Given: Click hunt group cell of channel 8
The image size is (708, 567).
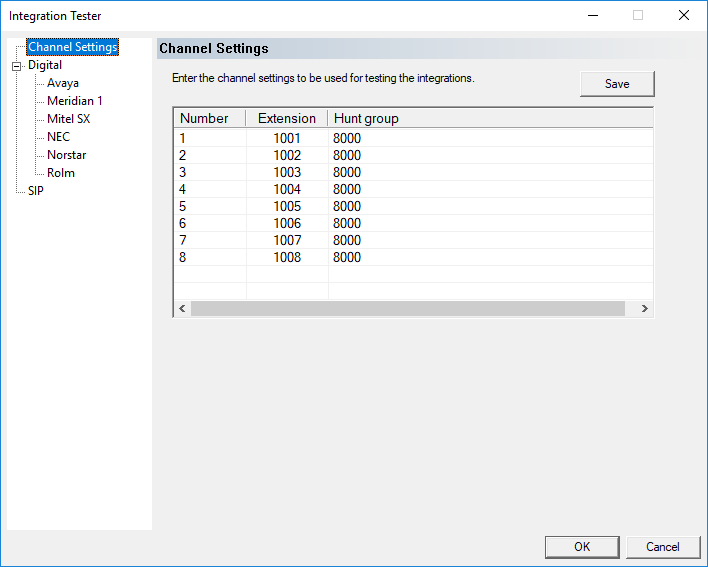Looking at the screenshot, I should click(x=347, y=257).
